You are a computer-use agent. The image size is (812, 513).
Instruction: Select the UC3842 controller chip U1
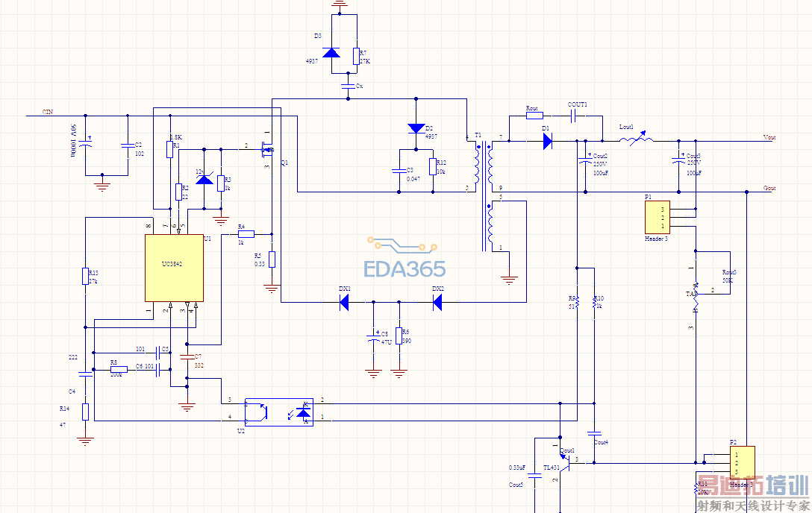coord(174,268)
